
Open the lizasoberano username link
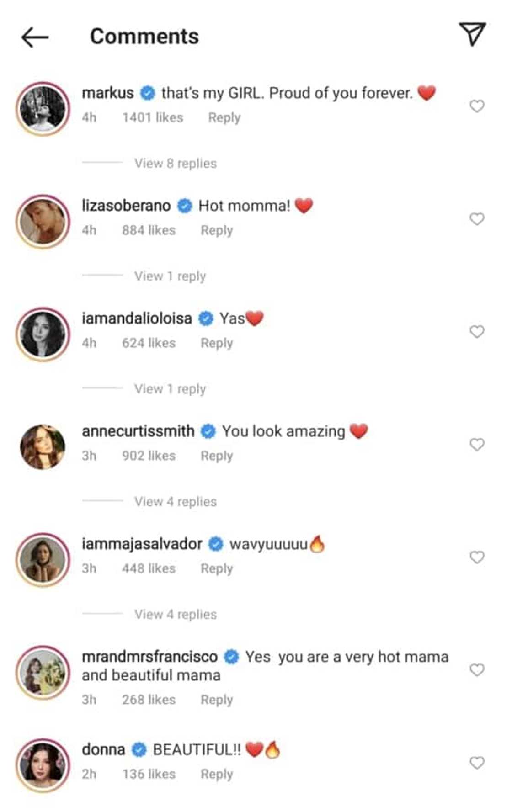point(126,206)
